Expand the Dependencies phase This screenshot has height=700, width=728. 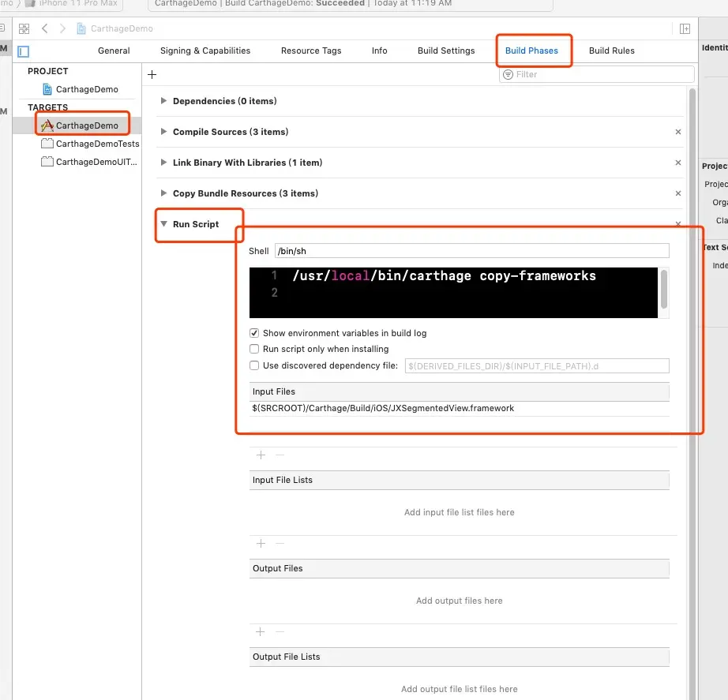click(163, 101)
